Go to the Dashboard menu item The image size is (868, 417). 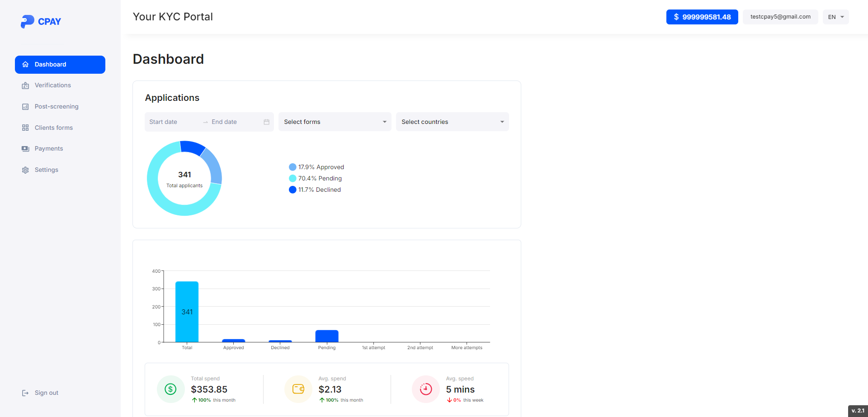point(60,65)
